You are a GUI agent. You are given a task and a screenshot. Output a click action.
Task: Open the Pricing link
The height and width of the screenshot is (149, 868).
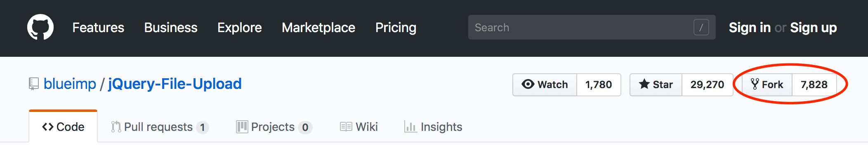coord(396,28)
